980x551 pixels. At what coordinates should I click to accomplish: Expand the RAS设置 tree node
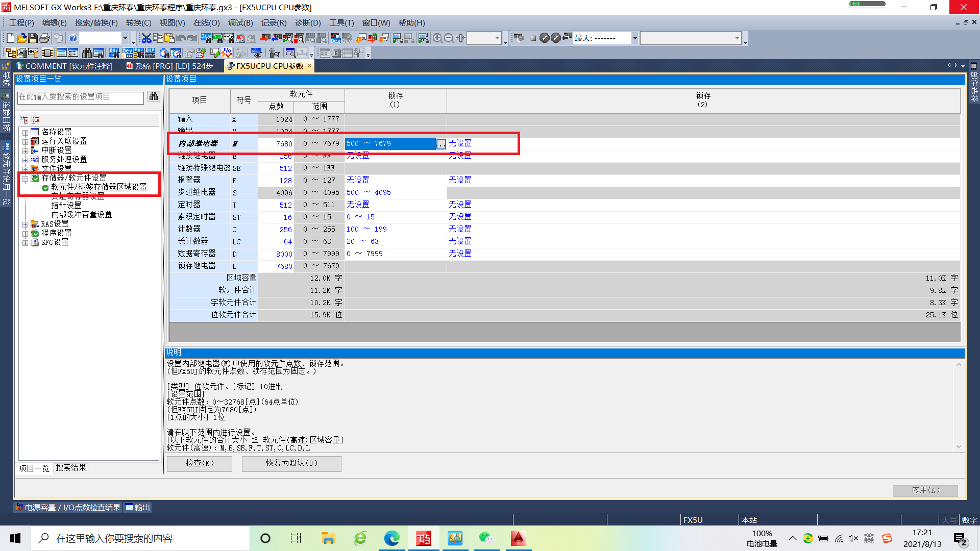tap(25, 224)
